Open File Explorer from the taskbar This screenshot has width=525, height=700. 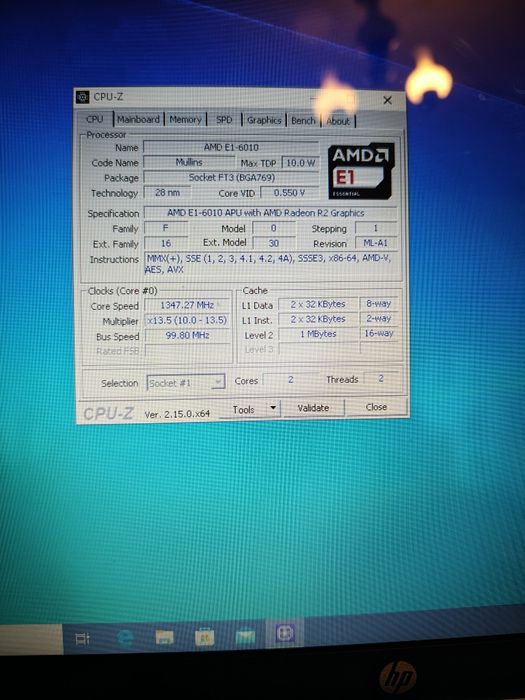coord(164,637)
